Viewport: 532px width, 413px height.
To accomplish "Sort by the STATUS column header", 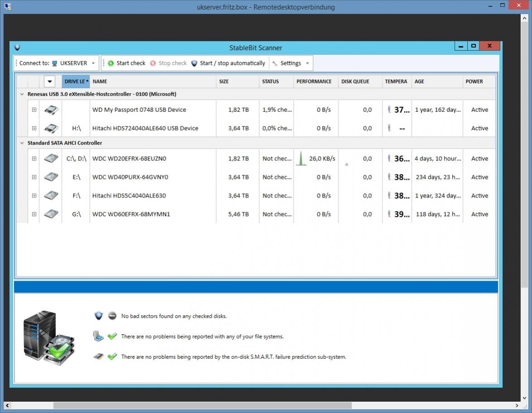I will pyautogui.click(x=276, y=82).
